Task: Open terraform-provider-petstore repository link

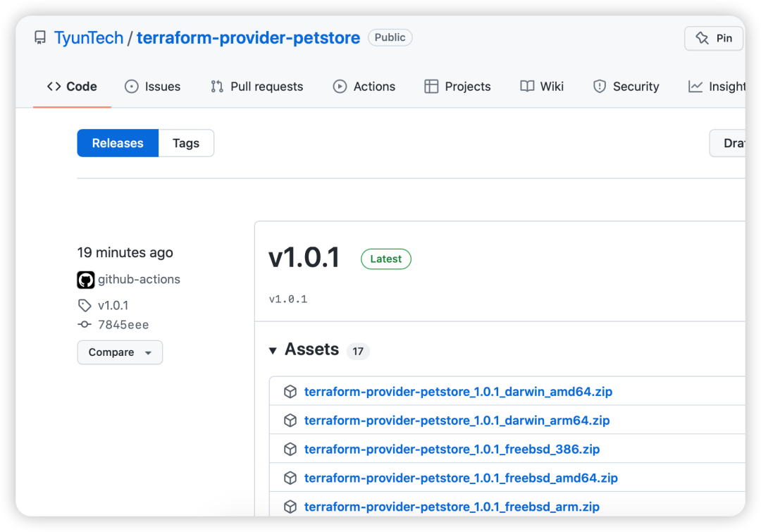Action: [249, 38]
